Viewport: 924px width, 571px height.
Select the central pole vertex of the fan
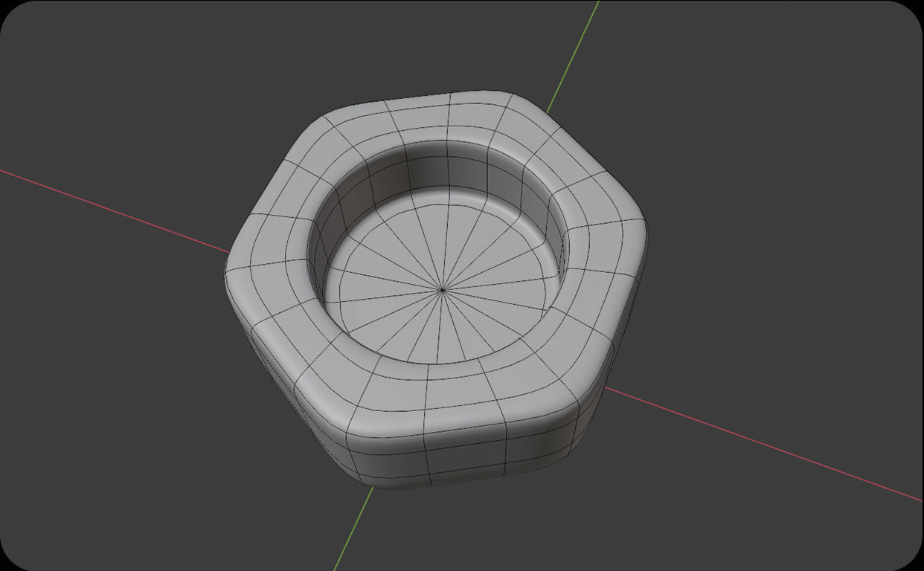point(443,290)
